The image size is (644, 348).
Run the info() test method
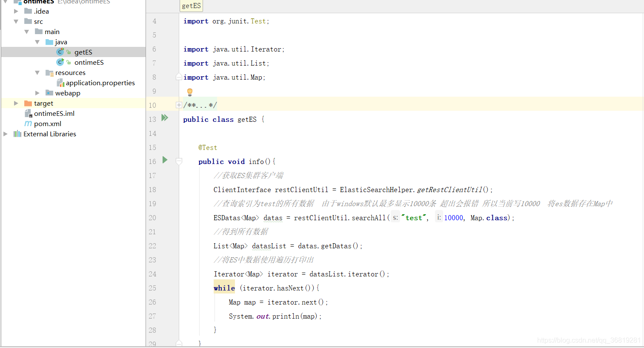pyautogui.click(x=165, y=160)
